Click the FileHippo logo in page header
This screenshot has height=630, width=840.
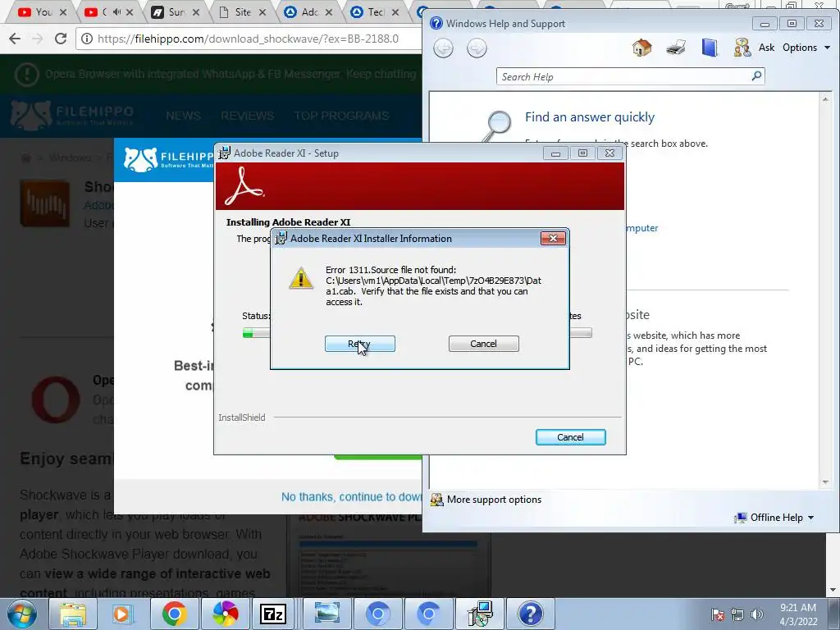(x=72, y=115)
